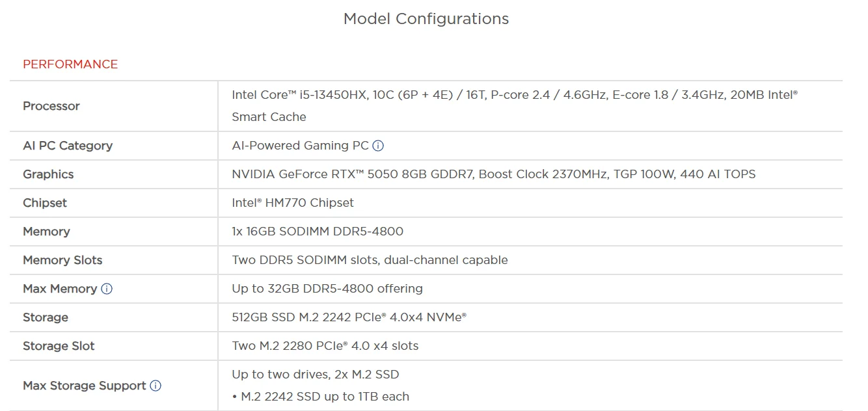Click the 512GB SSD storage value
The width and height of the screenshot is (868, 411).
pyautogui.click(x=349, y=317)
